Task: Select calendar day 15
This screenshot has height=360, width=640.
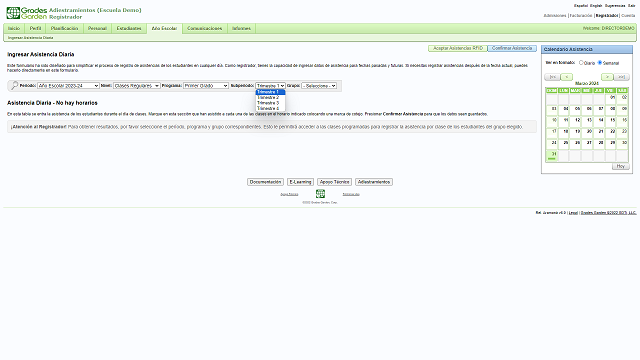Action: coord(611,121)
